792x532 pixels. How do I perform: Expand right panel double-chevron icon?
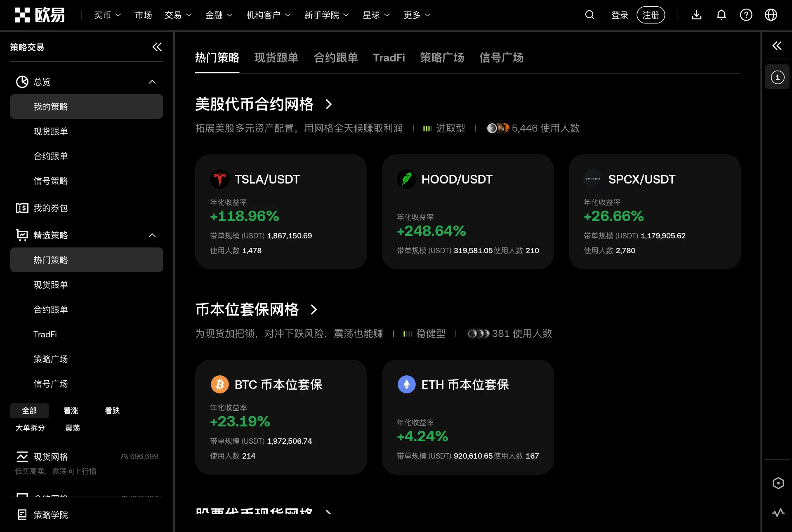(x=777, y=46)
